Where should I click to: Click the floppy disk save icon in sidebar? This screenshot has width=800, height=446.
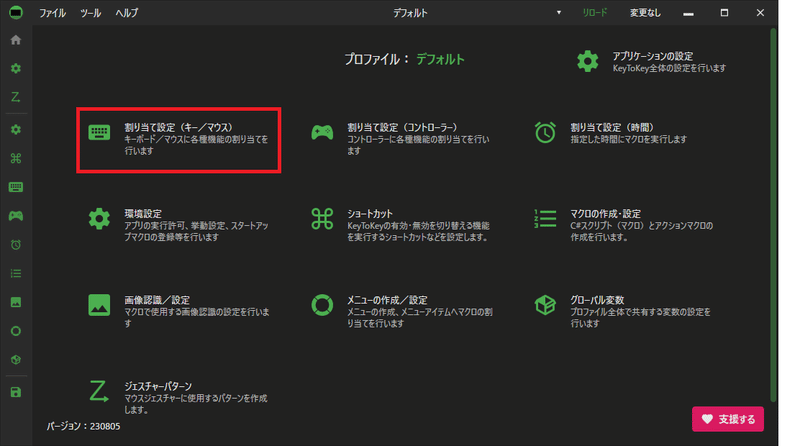[16, 392]
